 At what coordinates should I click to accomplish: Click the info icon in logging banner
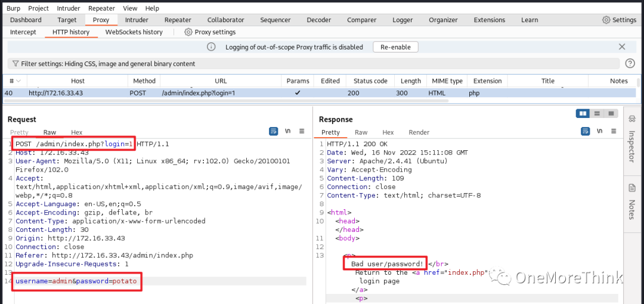pos(211,47)
